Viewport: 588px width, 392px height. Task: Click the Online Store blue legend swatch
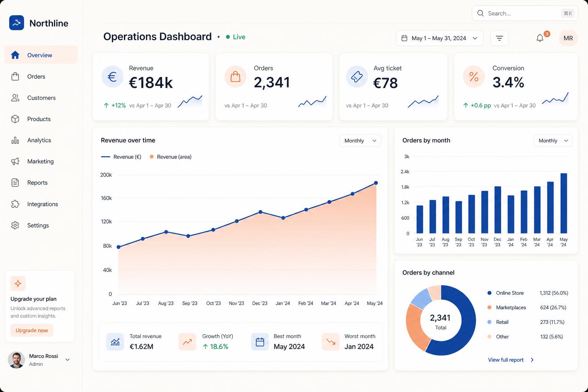point(489,293)
